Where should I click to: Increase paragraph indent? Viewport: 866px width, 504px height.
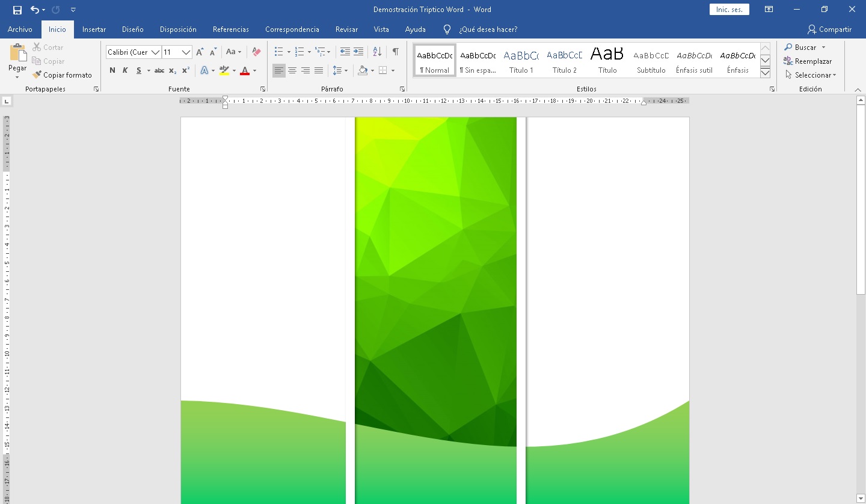tap(358, 52)
